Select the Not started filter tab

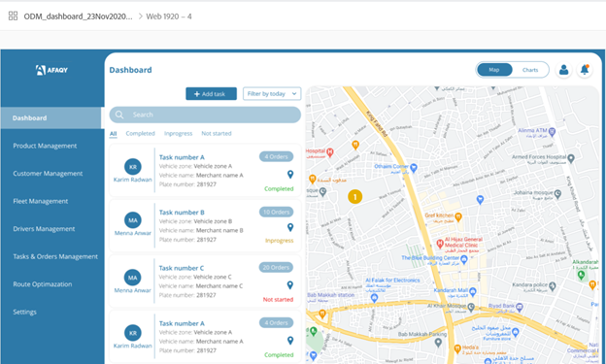click(216, 133)
